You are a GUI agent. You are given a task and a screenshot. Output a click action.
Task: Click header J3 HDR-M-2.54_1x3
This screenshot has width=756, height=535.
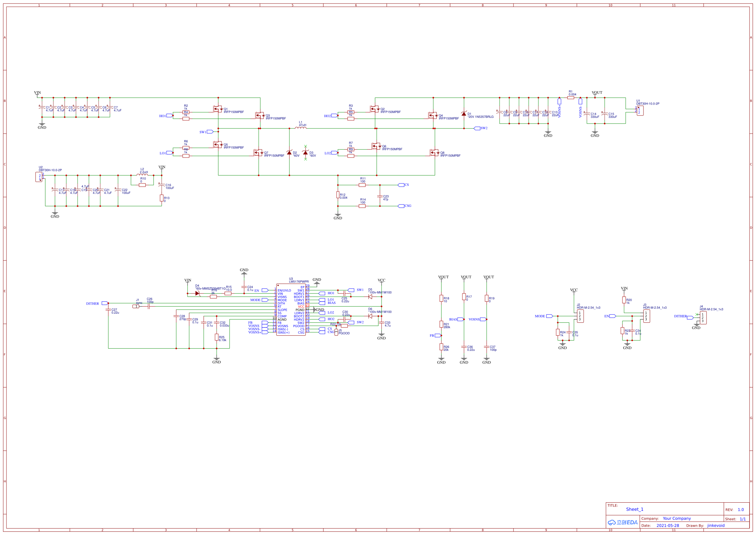pos(647,316)
